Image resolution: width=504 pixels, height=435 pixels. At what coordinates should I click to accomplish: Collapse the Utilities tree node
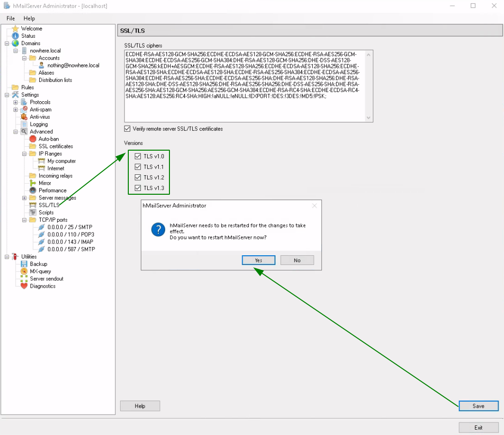7,257
